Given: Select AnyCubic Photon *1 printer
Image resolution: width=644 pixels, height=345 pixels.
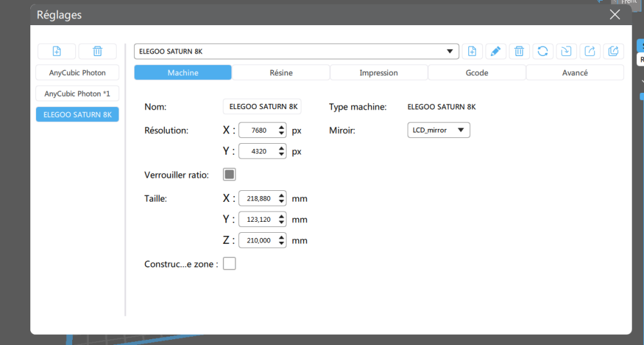Looking at the screenshot, I should (77, 94).
